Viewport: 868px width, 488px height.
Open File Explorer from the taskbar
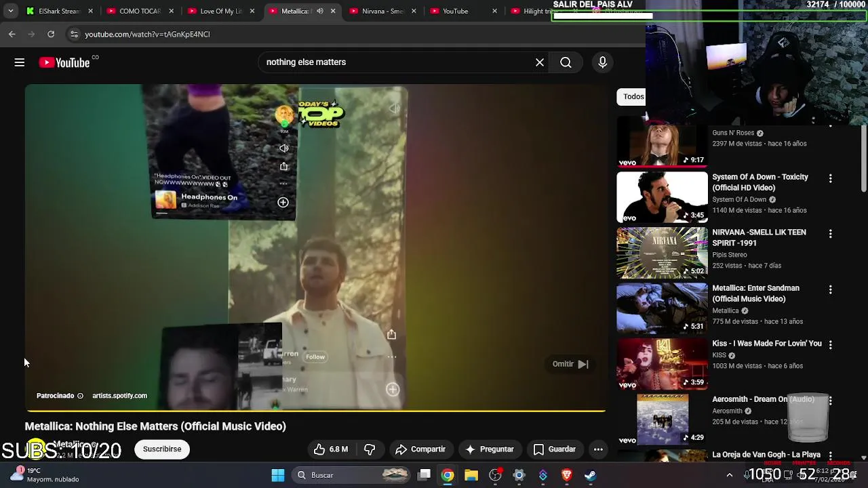point(471,475)
